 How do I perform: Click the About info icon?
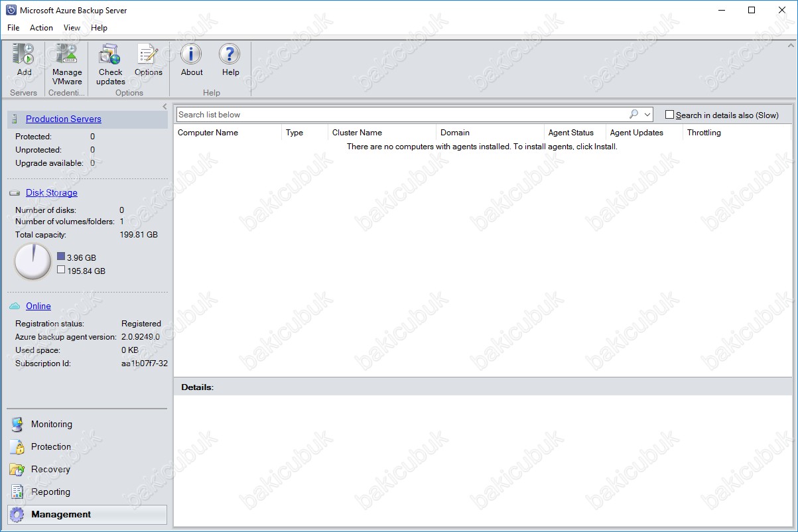click(192, 54)
